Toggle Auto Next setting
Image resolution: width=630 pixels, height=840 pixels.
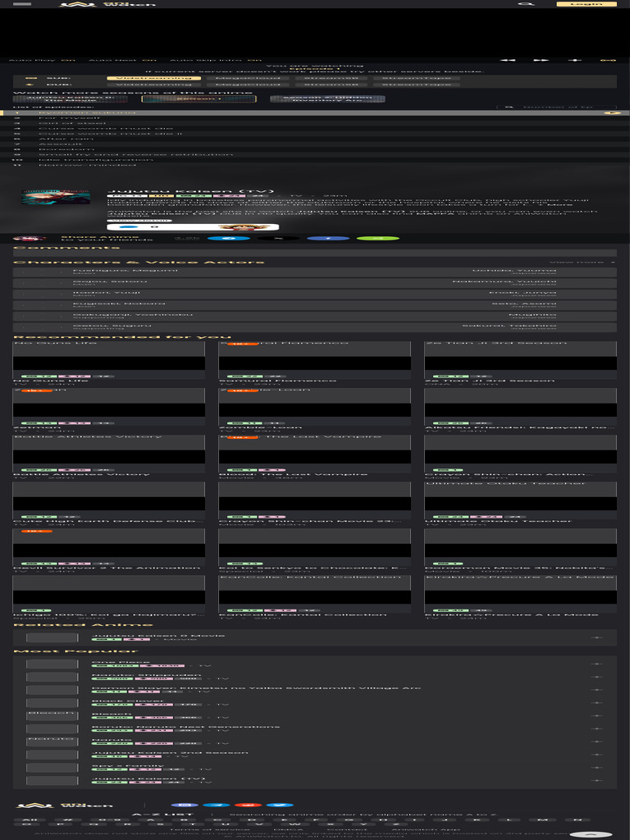tap(123, 60)
